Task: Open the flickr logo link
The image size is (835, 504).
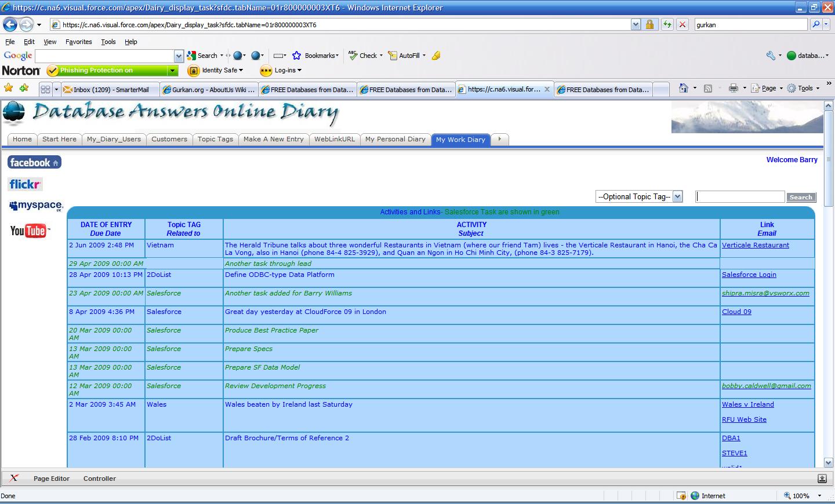Action: tap(25, 184)
